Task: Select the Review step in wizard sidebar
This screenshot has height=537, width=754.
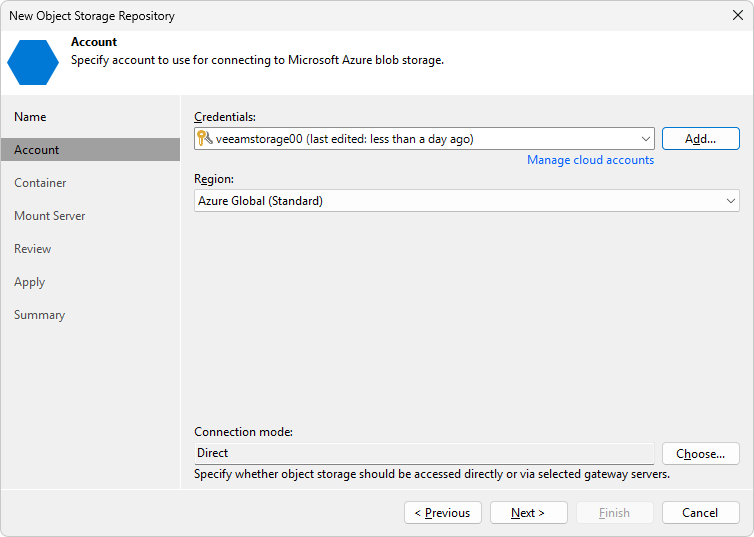Action: pyautogui.click(x=33, y=249)
